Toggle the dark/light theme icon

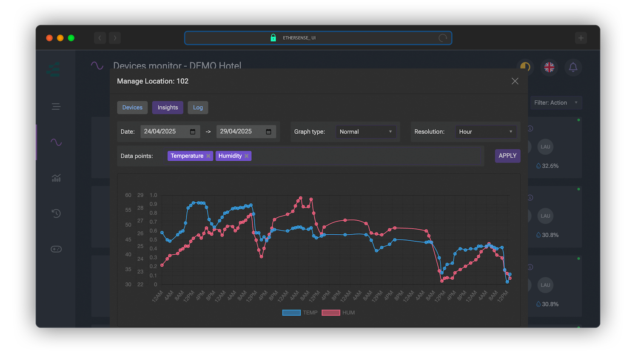point(525,67)
